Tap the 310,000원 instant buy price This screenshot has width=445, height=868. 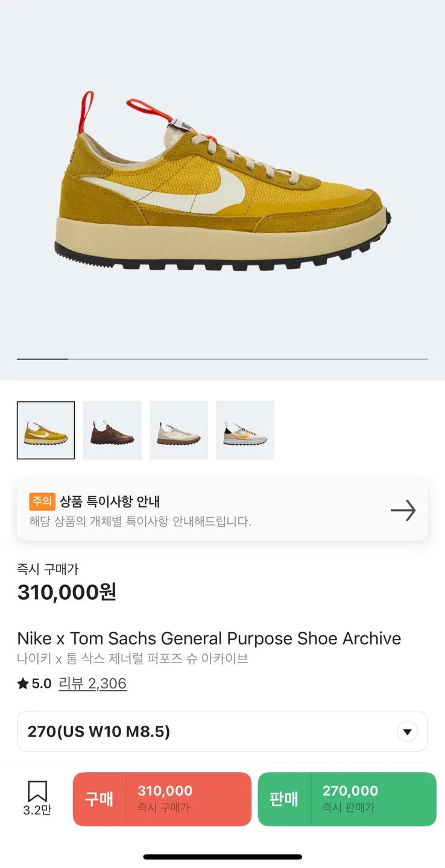66,593
